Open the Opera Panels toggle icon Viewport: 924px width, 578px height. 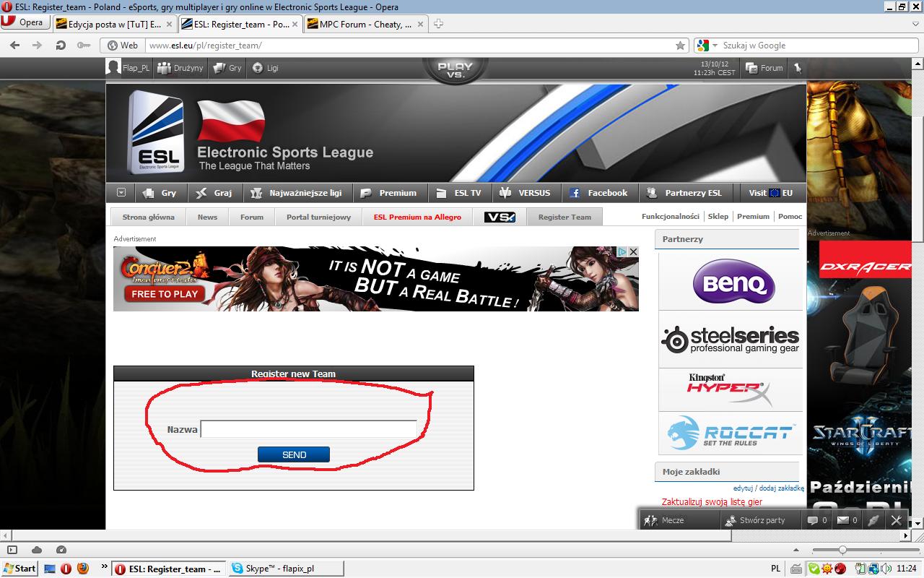pyautogui.click(x=12, y=551)
